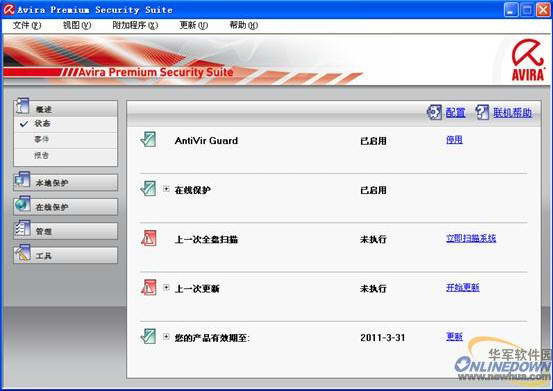Click 未执行 status beside 上一次全盘扫描

coord(373,239)
